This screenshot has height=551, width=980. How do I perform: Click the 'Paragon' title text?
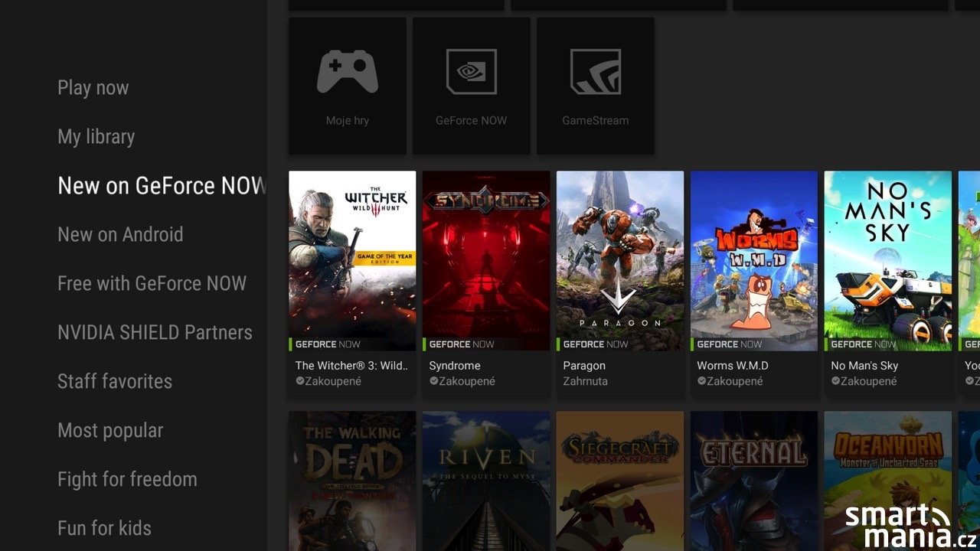point(584,366)
